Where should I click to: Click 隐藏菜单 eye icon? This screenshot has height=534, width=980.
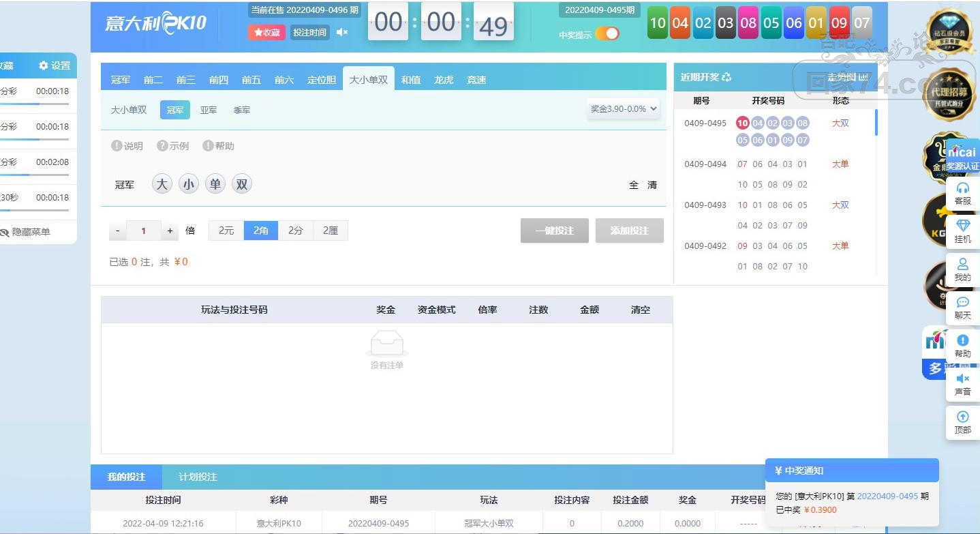pos(5,232)
